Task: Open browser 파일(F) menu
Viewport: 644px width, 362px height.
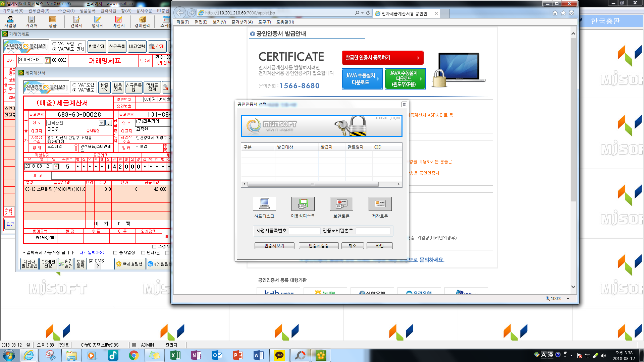Action: pyautogui.click(x=183, y=22)
